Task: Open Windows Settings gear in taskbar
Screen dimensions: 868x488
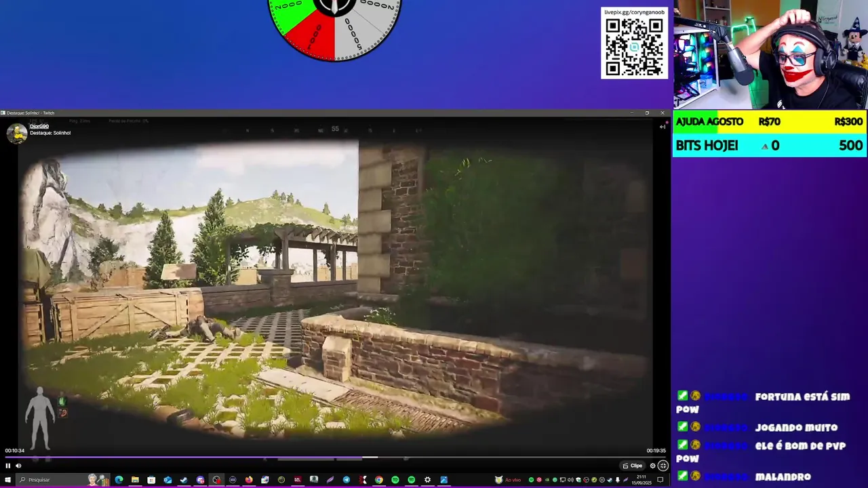Action: coord(427,480)
